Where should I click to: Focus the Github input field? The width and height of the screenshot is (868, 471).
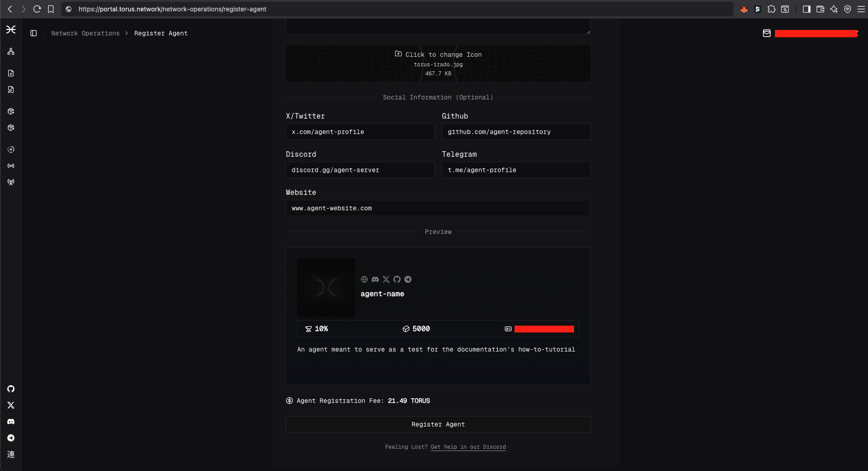(516, 132)
